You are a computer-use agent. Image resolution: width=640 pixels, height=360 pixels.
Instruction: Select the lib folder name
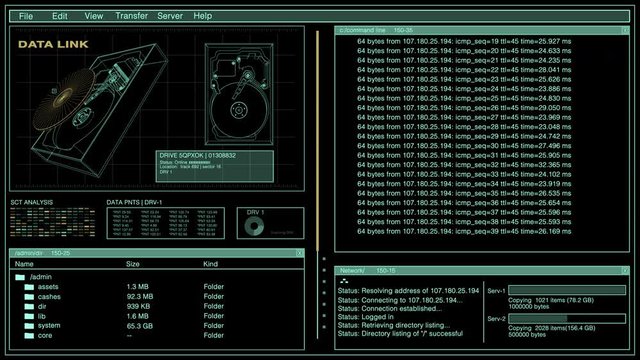click(x=42, y=316)
